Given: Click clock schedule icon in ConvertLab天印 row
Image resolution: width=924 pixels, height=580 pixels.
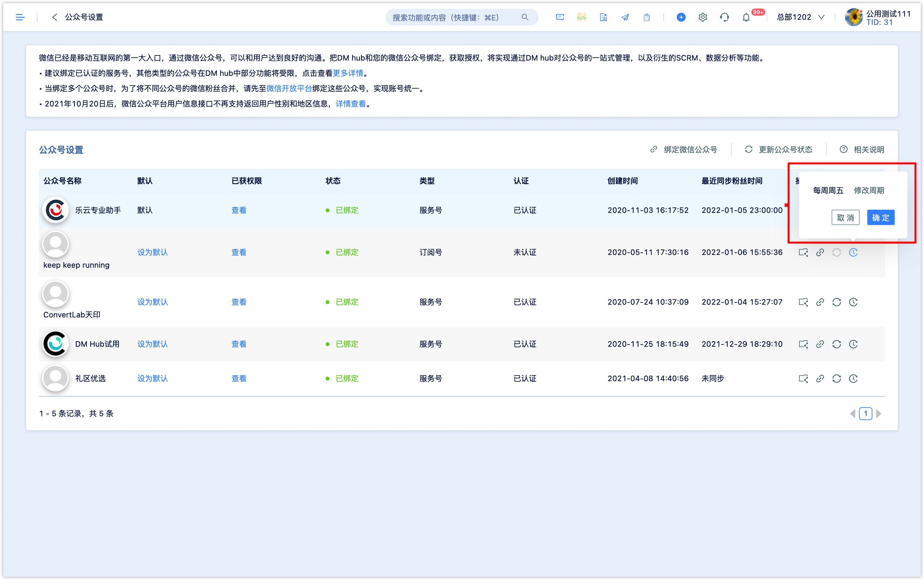Looking at the screenshot, I should coord(853,302).
